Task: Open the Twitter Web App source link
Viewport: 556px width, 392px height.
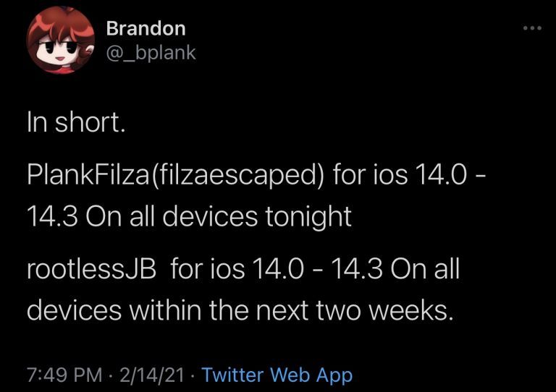Action: pos(277,375)
